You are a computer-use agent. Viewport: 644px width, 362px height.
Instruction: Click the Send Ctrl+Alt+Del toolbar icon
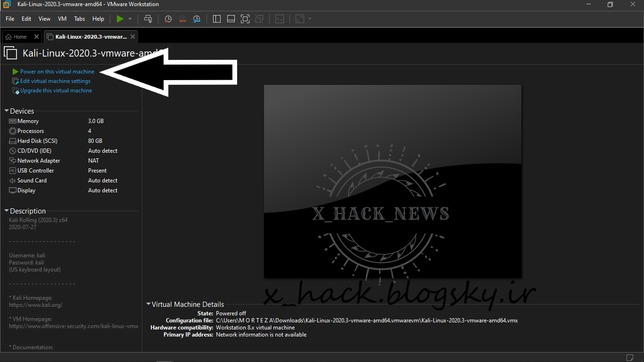148,19
